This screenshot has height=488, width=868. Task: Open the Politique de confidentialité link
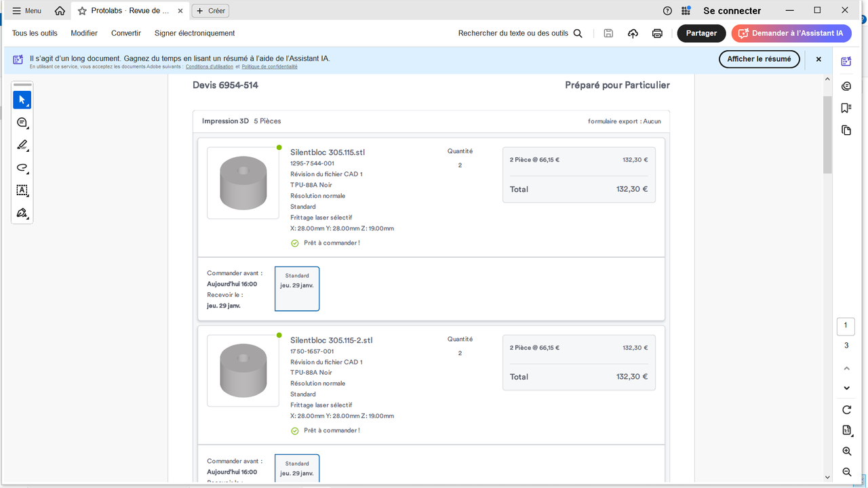pyautogui.click(x=269, y=66)
